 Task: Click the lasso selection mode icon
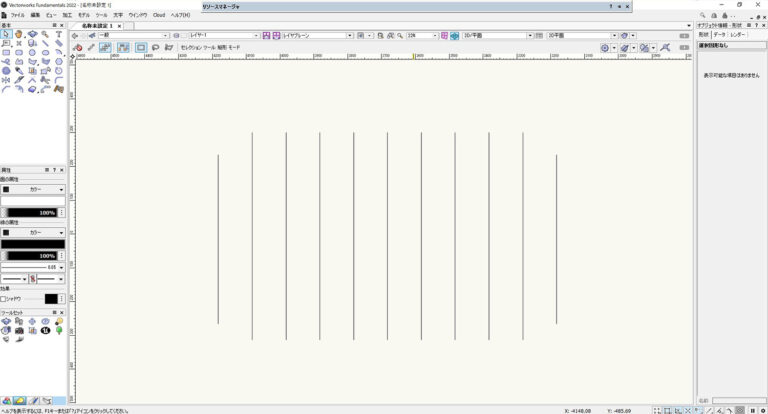[155, 47]
